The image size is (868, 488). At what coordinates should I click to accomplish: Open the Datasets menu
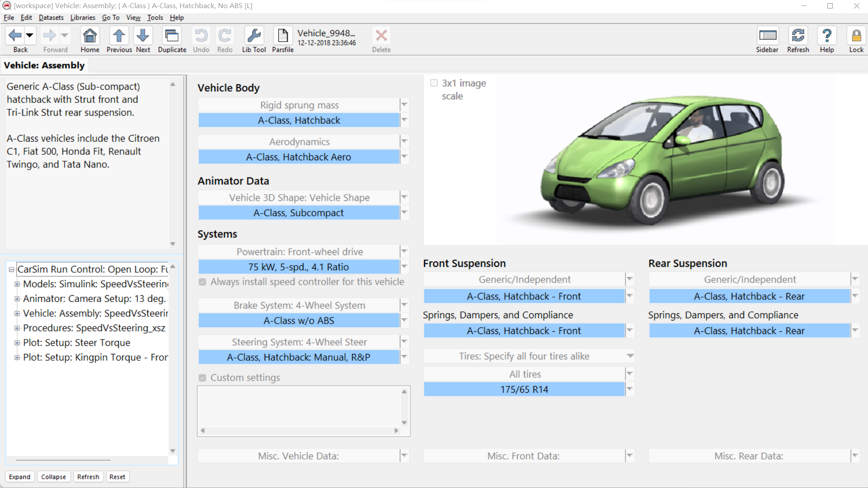point(51,18)
